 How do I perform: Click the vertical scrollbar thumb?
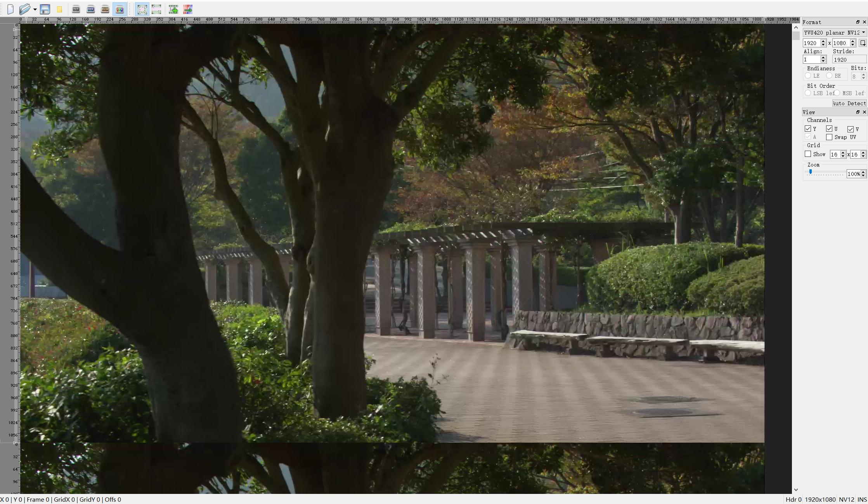coord(796,35)
